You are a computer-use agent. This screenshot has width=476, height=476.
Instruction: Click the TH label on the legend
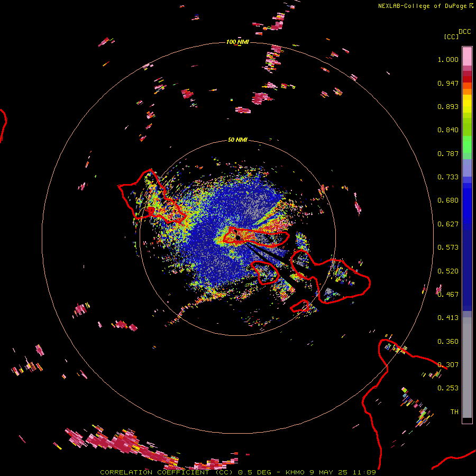(x=454, y=412)
